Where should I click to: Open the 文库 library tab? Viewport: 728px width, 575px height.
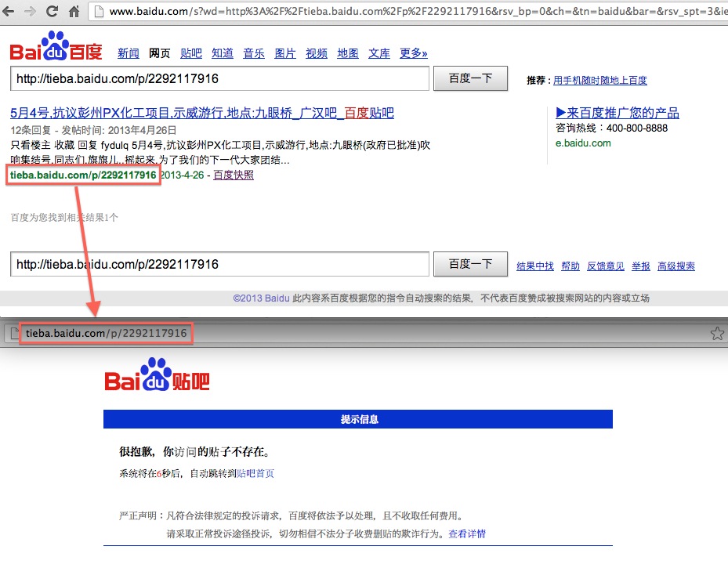(x=378, y=53)
